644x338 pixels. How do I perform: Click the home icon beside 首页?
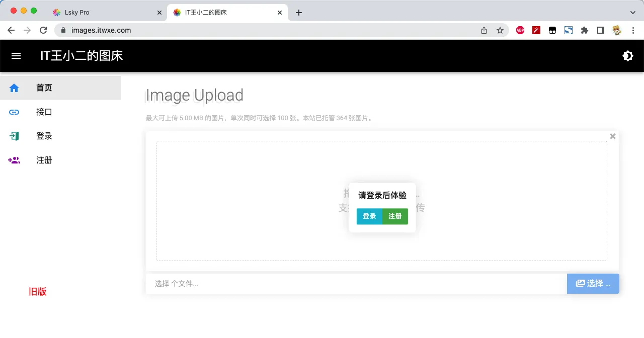[x=14, y=88]
